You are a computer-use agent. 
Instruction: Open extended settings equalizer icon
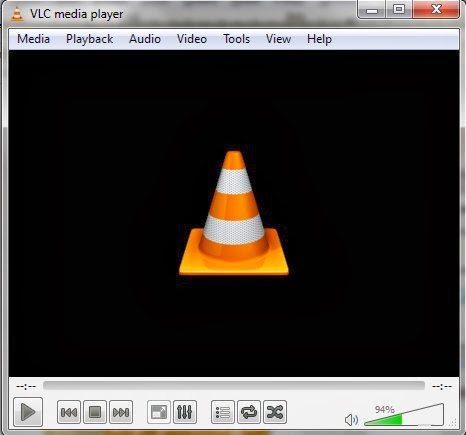coord(185,412)
